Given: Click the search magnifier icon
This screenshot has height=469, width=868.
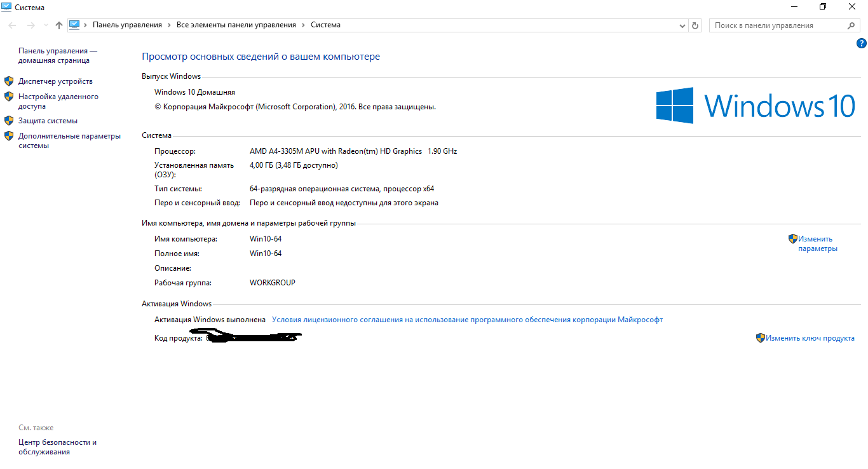Looking at the screenshot, I should [852, 25].
